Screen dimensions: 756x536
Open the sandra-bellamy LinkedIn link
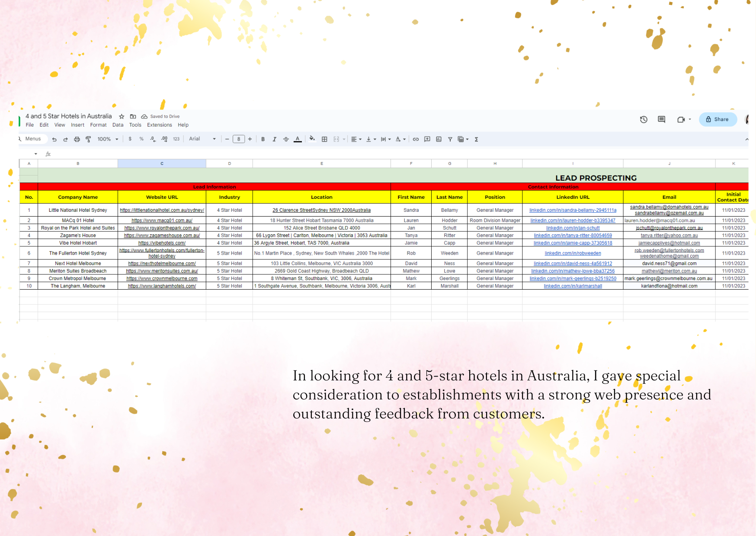pos(573,211)
